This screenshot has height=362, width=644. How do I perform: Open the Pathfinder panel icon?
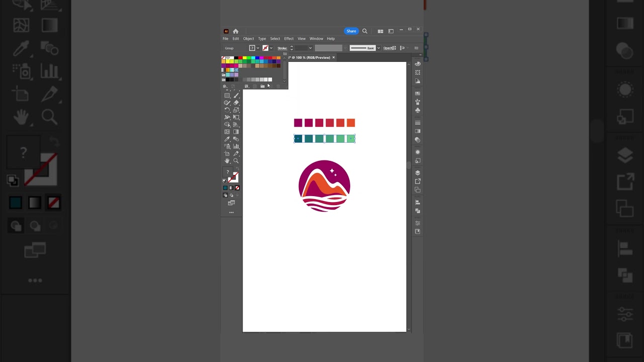(418, 211)
